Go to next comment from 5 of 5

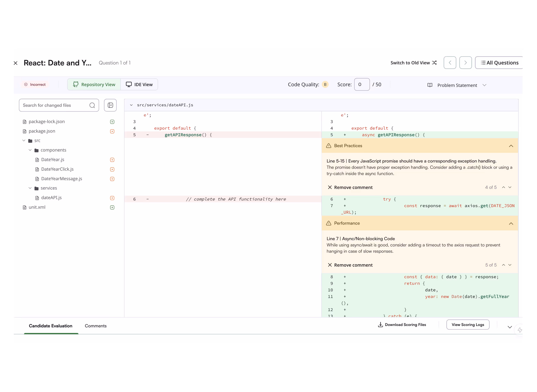click(x=510, y=265)
